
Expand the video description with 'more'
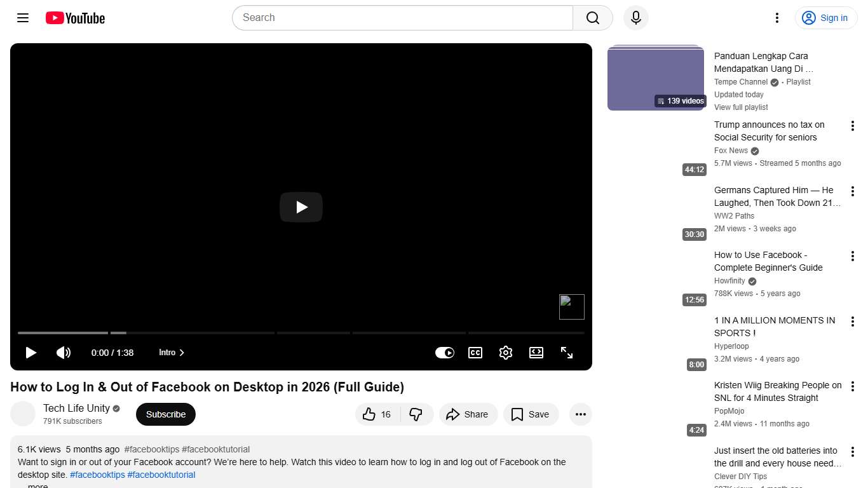37,485
